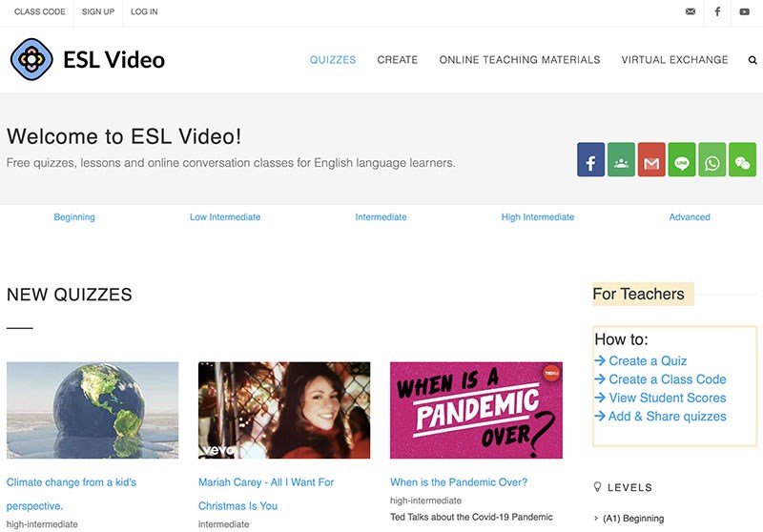Click LOG IN in top bar
763x532 pixels.
point(144,11)
